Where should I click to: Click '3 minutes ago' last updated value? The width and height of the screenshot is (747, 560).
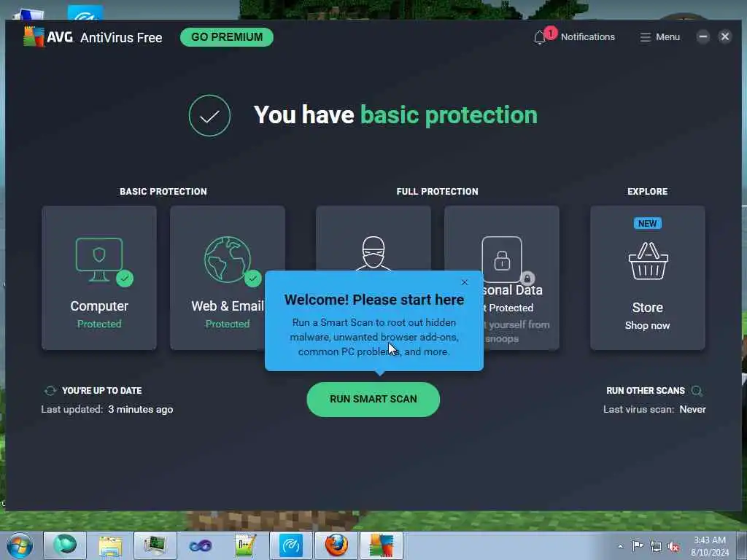(x=141, y=410)
